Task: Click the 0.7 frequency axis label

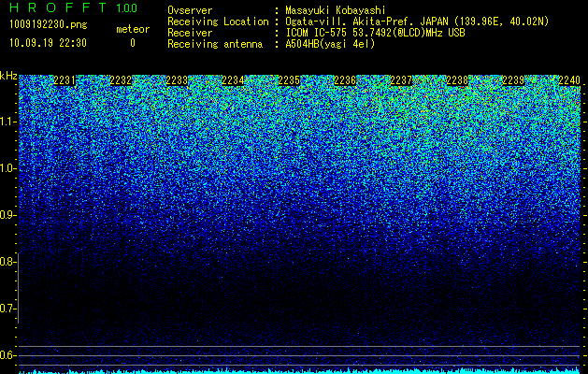Action: click(7, 309)
